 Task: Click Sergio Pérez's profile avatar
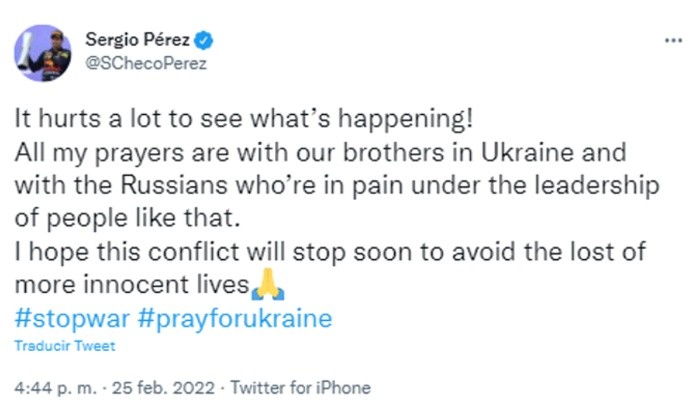click(x=42, y=54)
